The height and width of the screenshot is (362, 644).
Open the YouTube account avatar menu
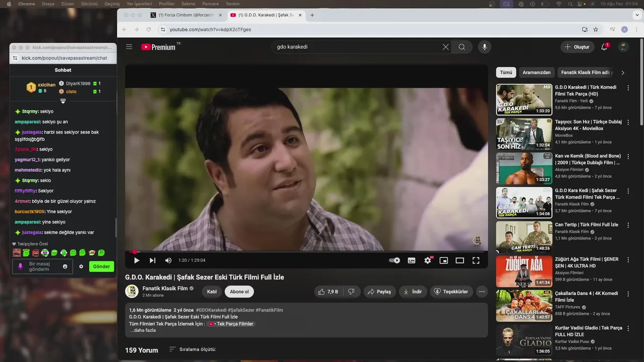(623, 47)
